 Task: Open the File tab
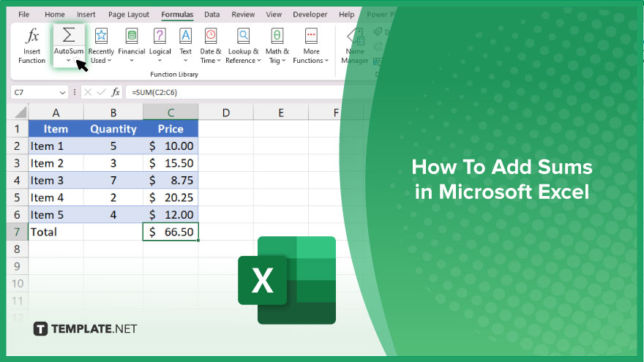(24, 15)
